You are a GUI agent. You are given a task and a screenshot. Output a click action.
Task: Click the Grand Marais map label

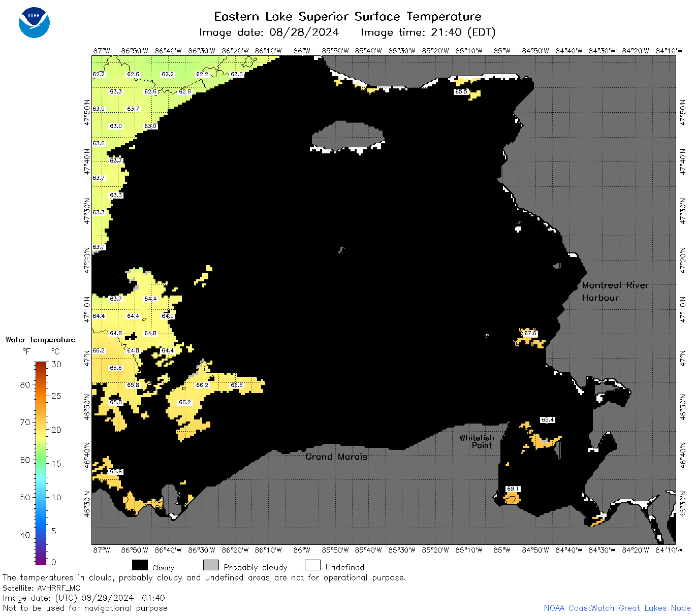(336, 457)
